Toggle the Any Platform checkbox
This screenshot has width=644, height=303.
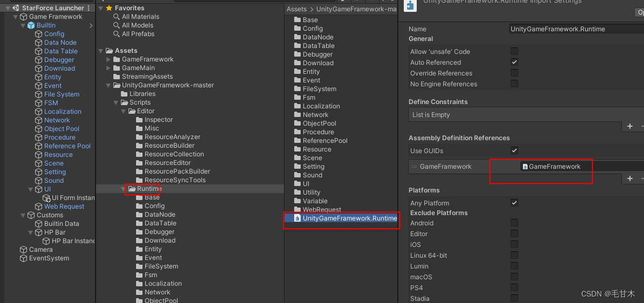click(514, 203)
